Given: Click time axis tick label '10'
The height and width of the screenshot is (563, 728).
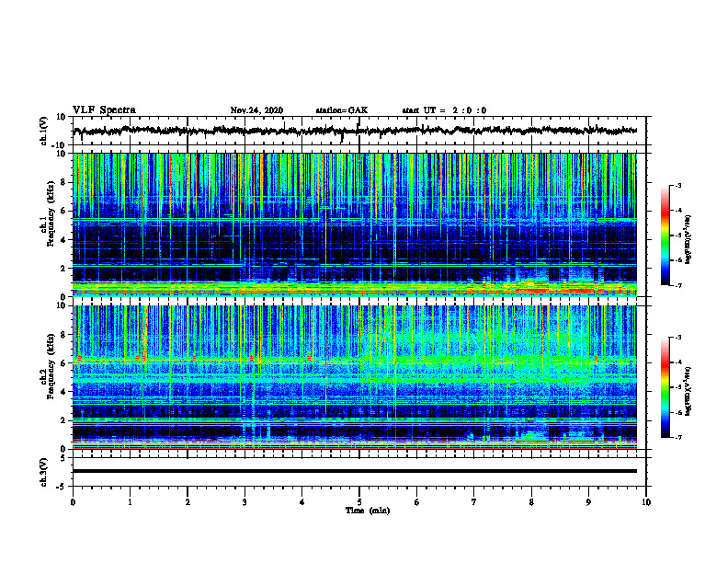Looking at the screenshot, I should pos(646,502).
